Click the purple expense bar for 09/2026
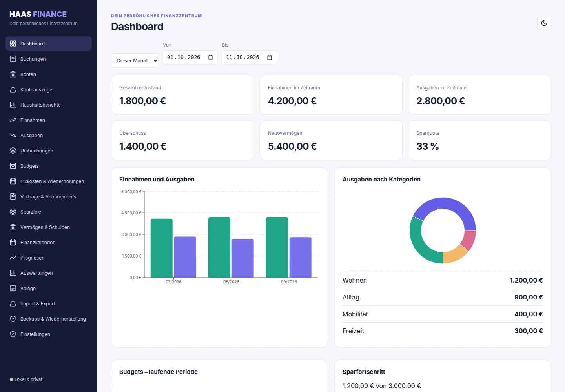The height and width of the screenshot is (392, 565). coord(301,258)
